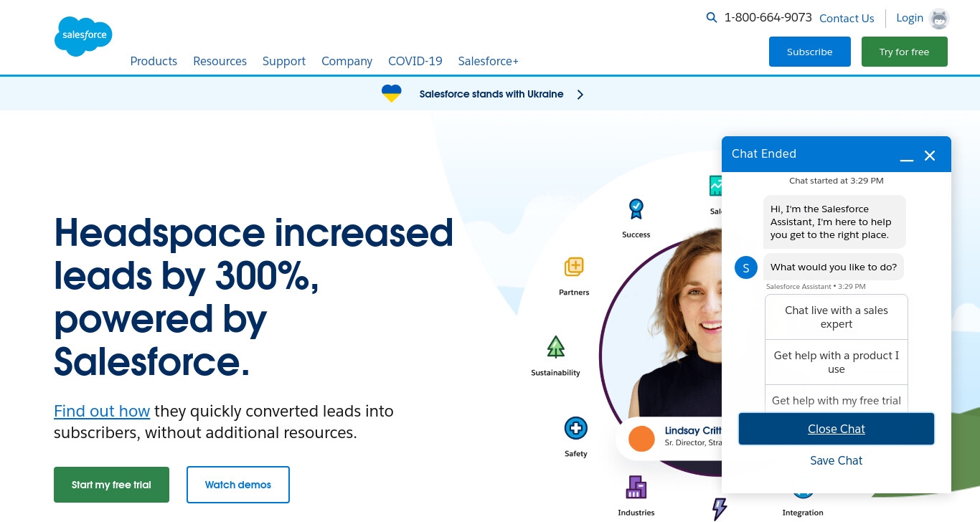Click the Sales chart icon
The height and width of the screenshot is (522, 980).
click(x=715, y=186)
